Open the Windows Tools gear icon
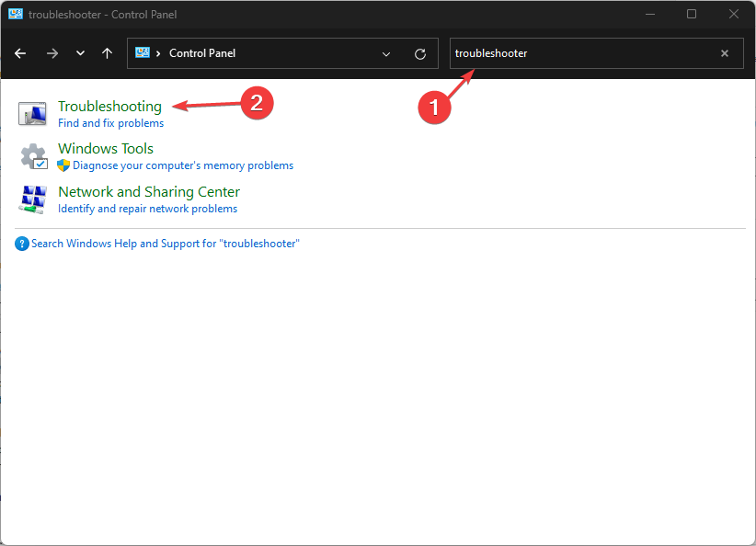The width and height of the screenshot is (756, 546). coord(33,156)
